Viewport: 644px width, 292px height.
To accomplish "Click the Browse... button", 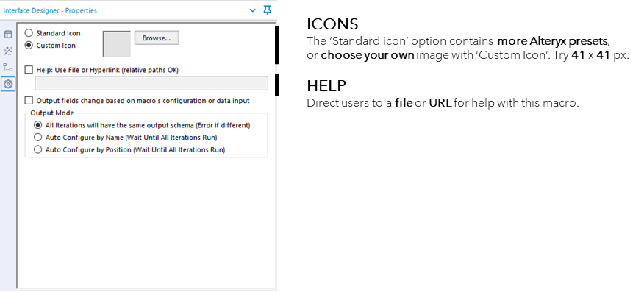I will pyautogui.click(x=157, y=38).
